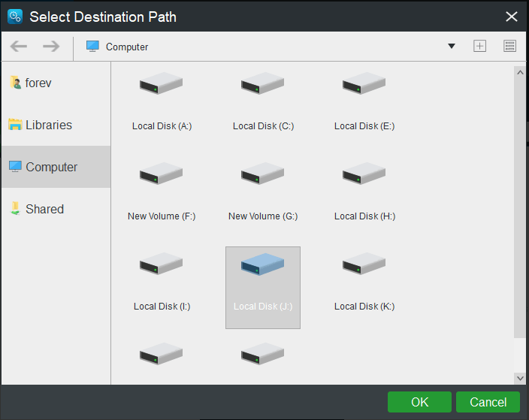Select the Local Disk (E:) drive icon
The image size is (529, 420).
364,83
